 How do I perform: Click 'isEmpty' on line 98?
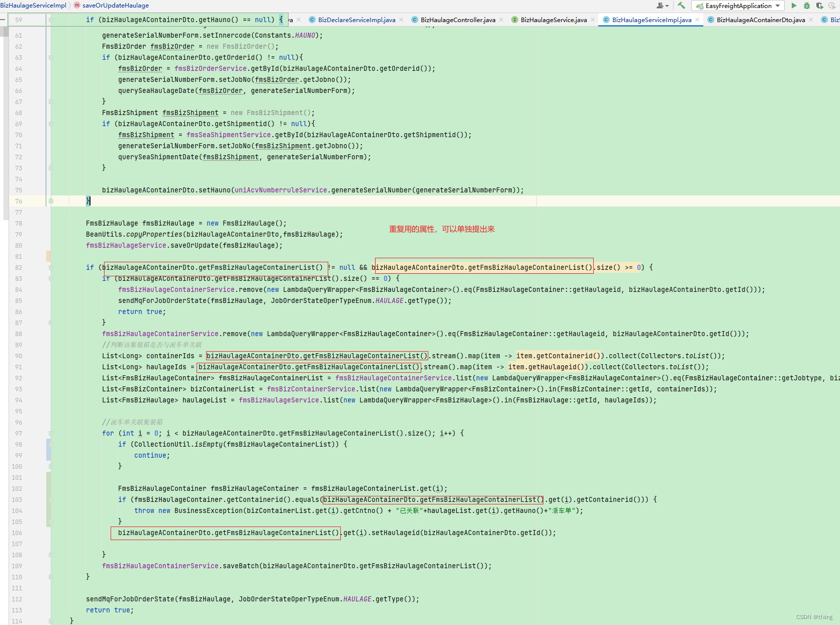tap(209, 444)
